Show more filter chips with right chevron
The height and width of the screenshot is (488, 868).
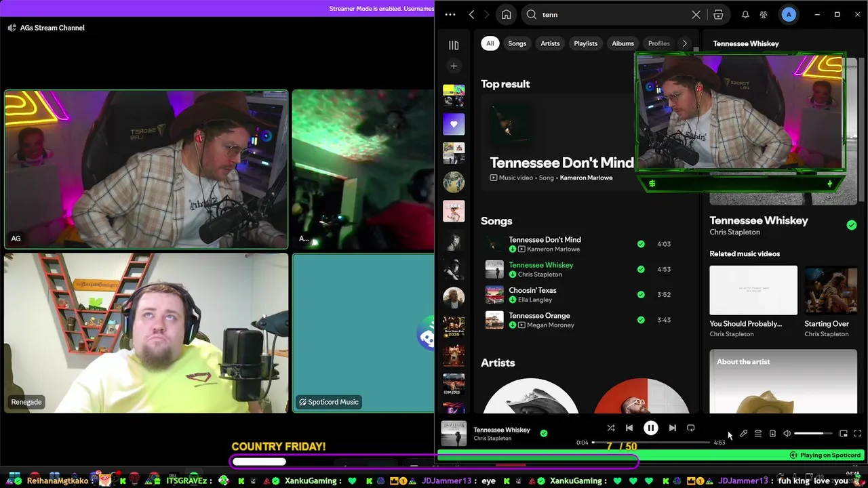click(685, 43)
